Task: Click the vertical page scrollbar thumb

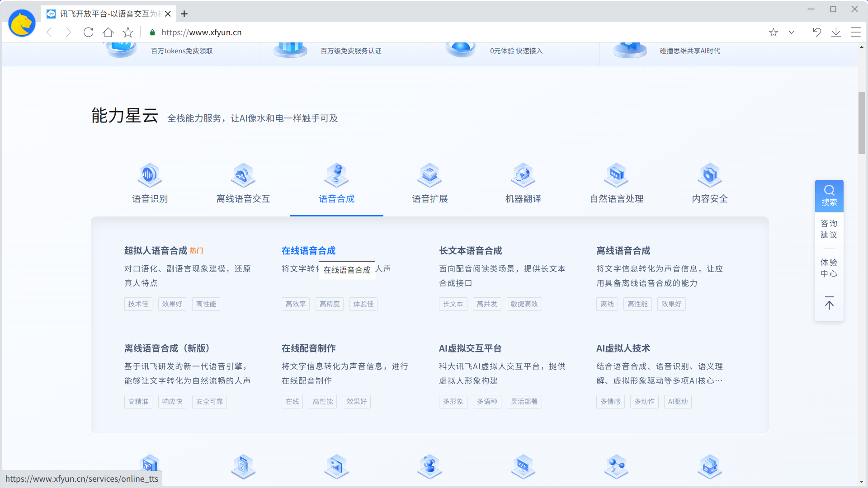Action: pos(862,123)
